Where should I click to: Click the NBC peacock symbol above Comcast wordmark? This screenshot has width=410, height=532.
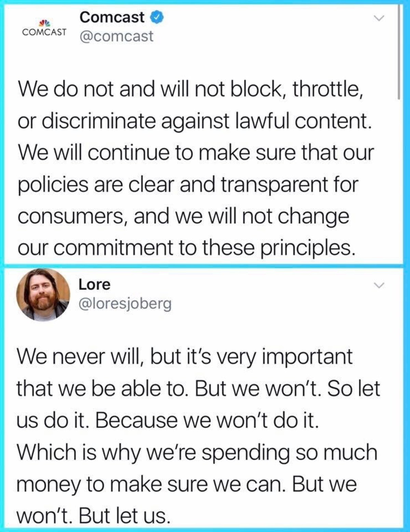click(44, 24)
